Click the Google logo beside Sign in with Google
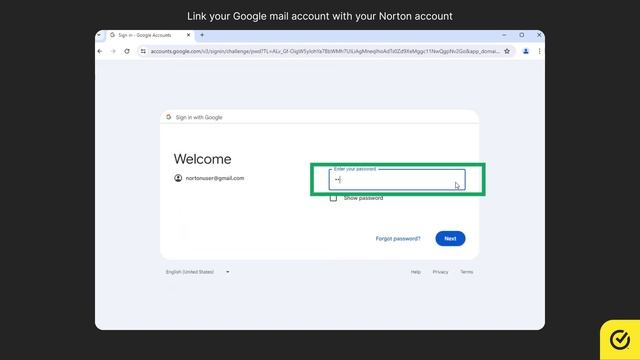Image resolution: width=640 pixels, height=360 pixels. (169, 117)
